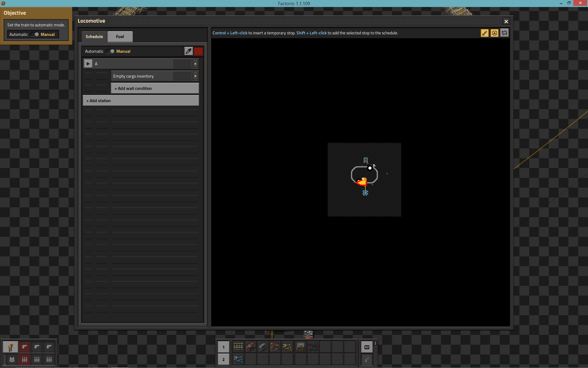Viewport: 588px width, 368px height.
Task: Click the red train color swatch
Action: pyautogui.click(x=198, y=51)
